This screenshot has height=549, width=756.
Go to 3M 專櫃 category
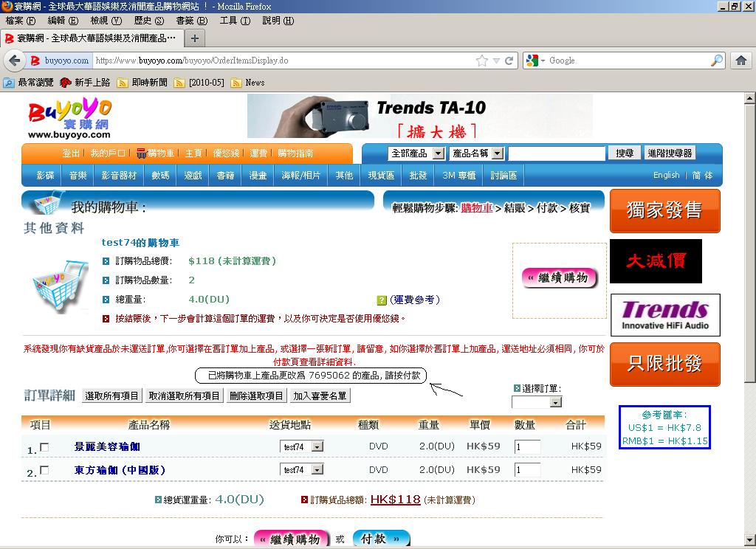tap(459, 176)
